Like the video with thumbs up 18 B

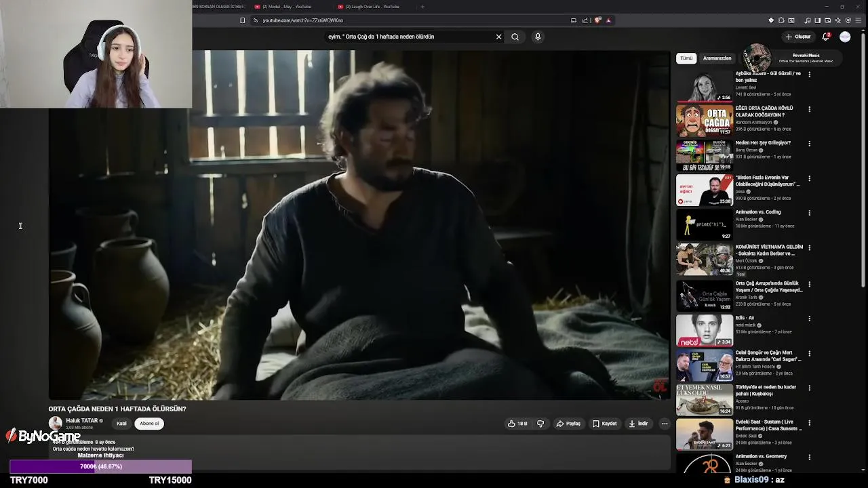(x=517, y=424)
